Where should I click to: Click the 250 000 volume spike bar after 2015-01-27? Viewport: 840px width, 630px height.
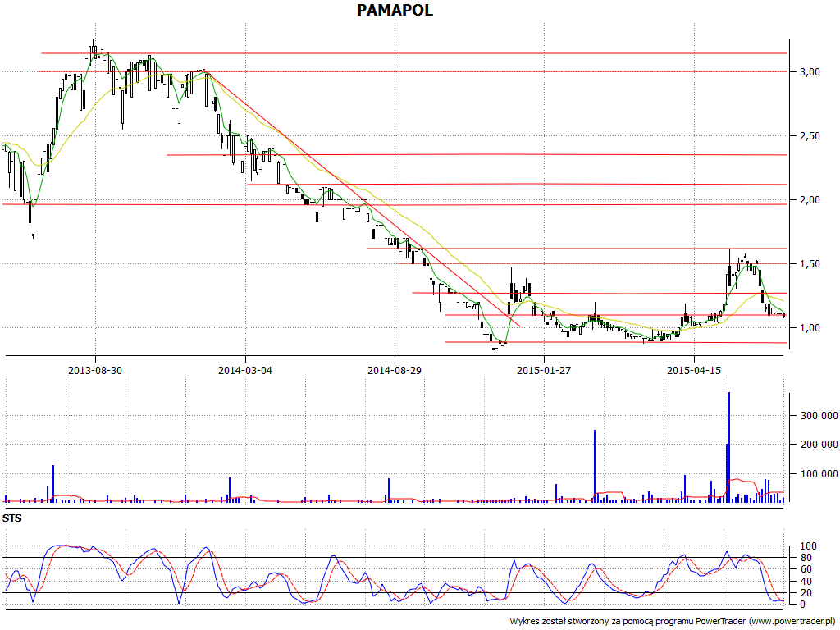(595, 466)
